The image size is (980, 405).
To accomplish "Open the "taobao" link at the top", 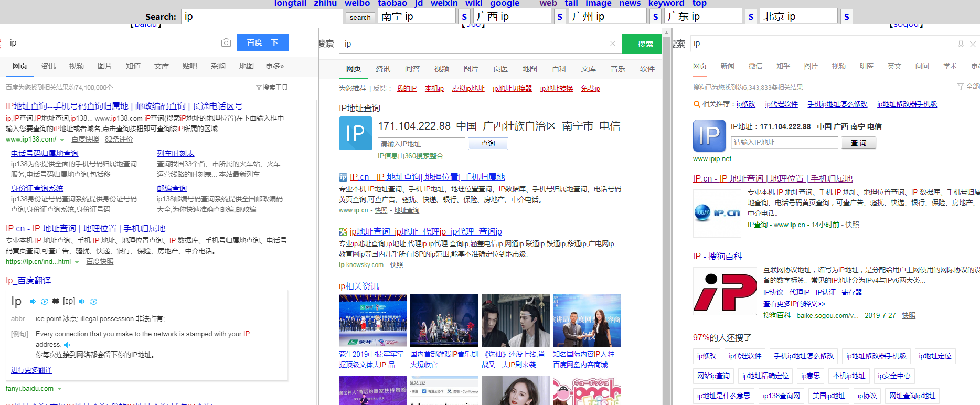I will tap(392, 3).
